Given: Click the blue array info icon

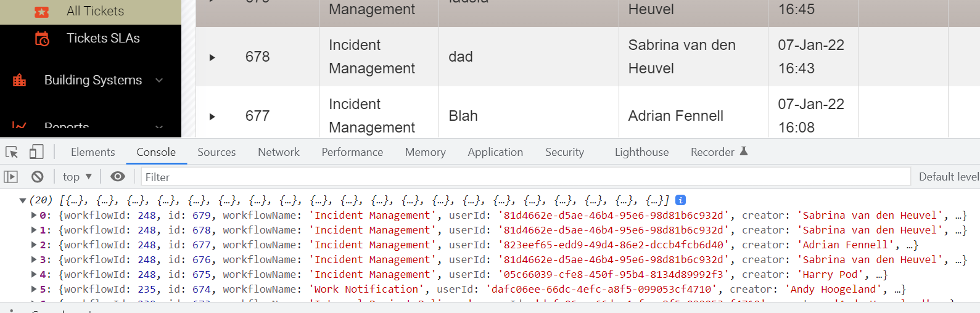Looking at the screenshot, I should [x=680, y=200].
